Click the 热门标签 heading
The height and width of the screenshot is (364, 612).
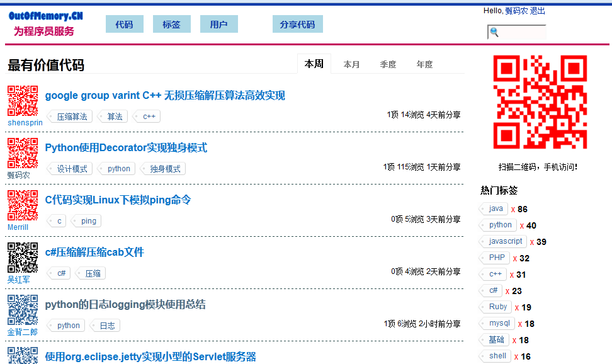point(499,191)
